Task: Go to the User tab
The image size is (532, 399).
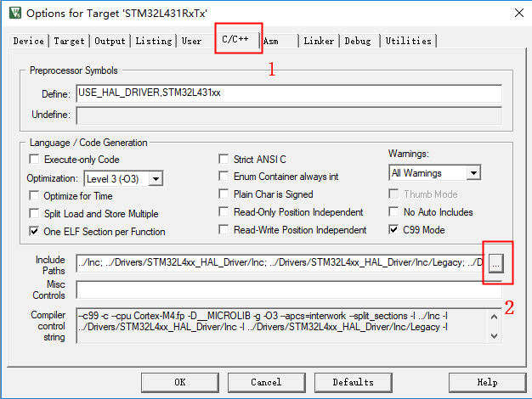Action: pyautogui.click(x=192, y=41)
